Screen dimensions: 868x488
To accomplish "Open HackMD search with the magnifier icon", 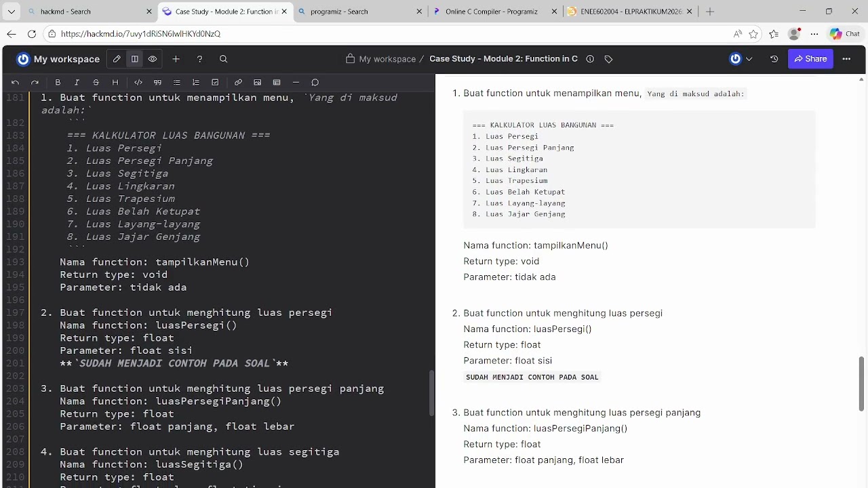I will pyautogui.click(x=223, y=59).
